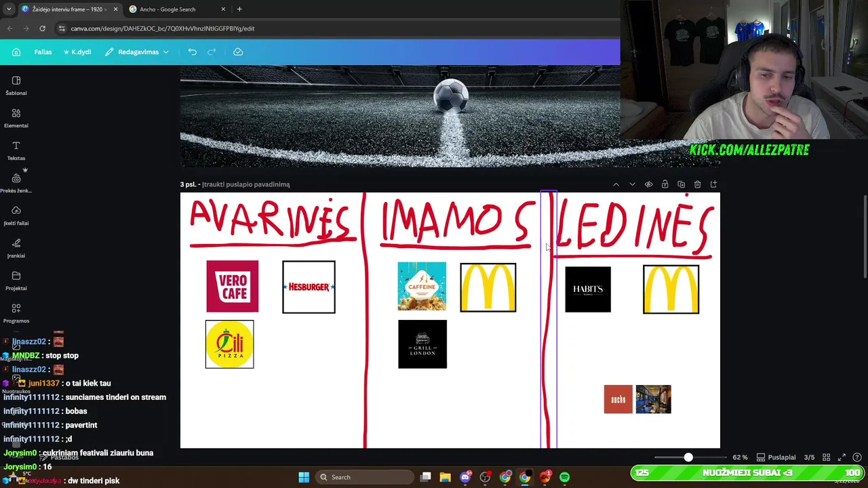Go back in browser history
The height and width of the screenshot is (488, 868).
pos(9,28)
